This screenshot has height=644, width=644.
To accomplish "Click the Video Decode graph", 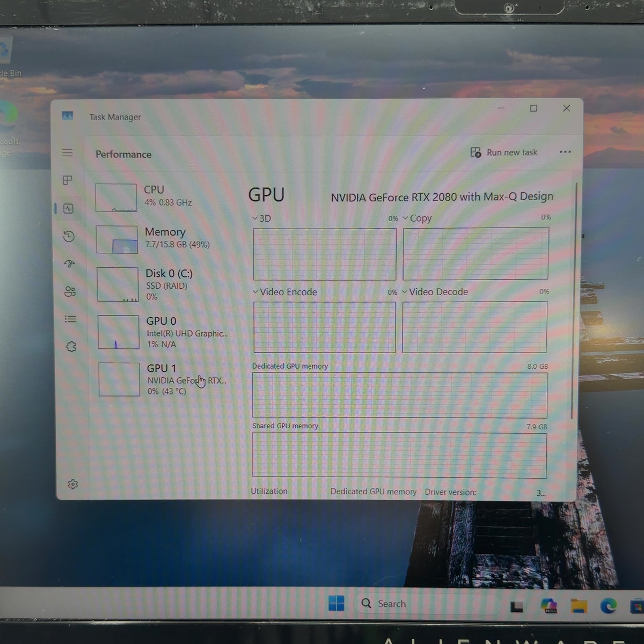I will (x=474, y=327).
